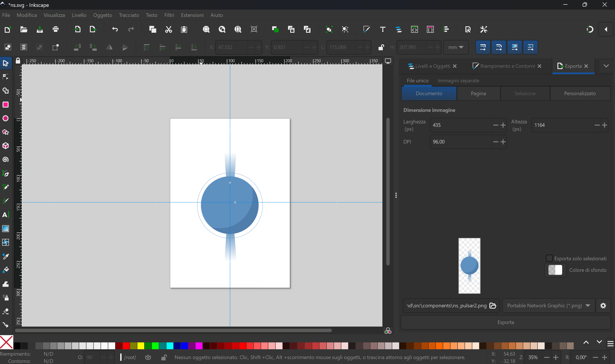Toggle the guides lock on ruler corner
Image resolution: width=615 pixels, height=364 pixels.
18,61
